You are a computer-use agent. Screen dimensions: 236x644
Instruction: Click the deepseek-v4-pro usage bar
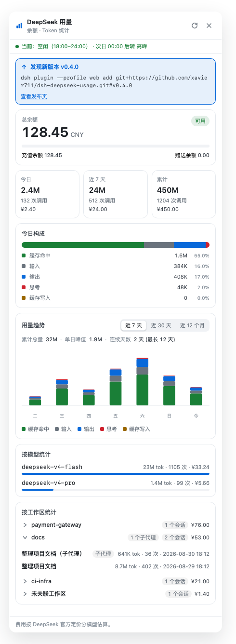click(x=116, y=490)
